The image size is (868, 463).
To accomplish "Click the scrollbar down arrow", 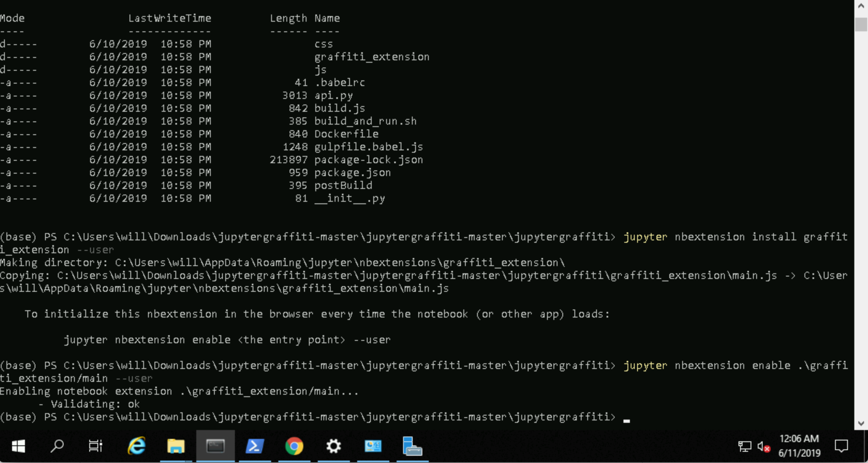I will pyautogui.click(x=861, y=424).
